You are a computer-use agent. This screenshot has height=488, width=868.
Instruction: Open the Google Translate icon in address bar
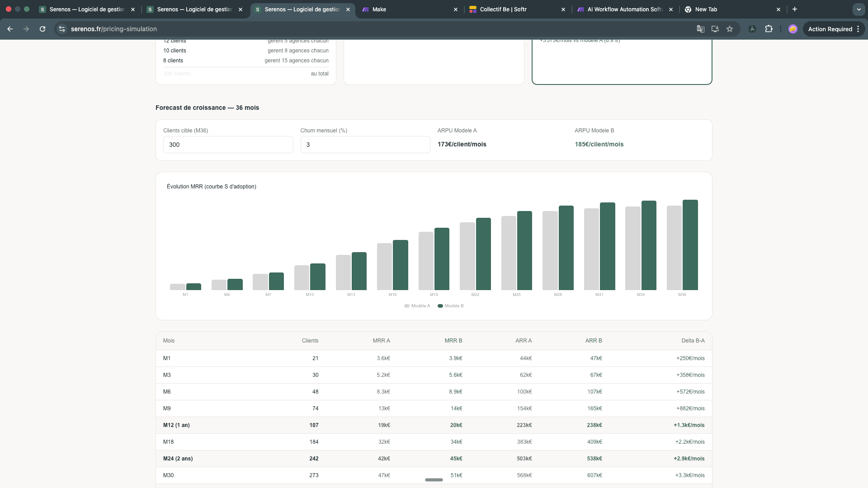pos(701,29)
